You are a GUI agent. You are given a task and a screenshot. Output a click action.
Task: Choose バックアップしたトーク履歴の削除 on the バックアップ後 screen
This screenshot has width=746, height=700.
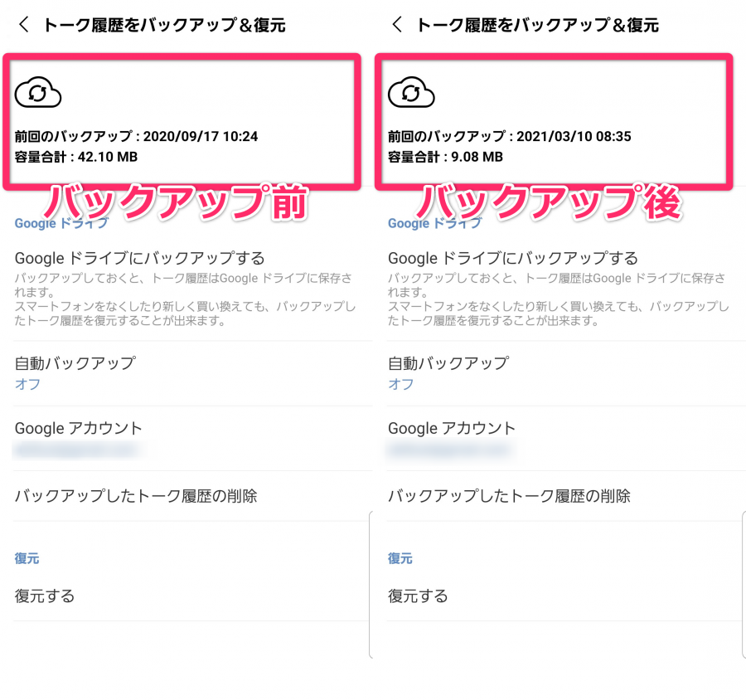[x=509, y=496]
